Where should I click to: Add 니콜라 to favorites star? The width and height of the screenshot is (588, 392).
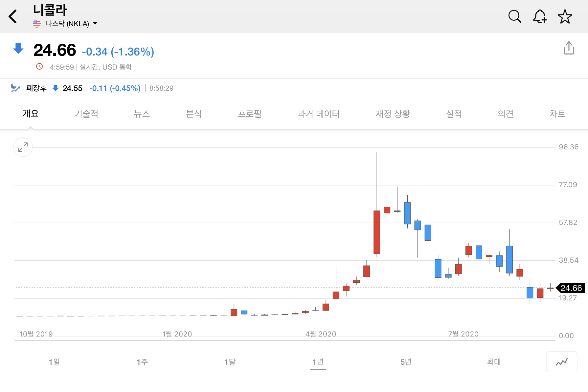click(x=565, y=16)
